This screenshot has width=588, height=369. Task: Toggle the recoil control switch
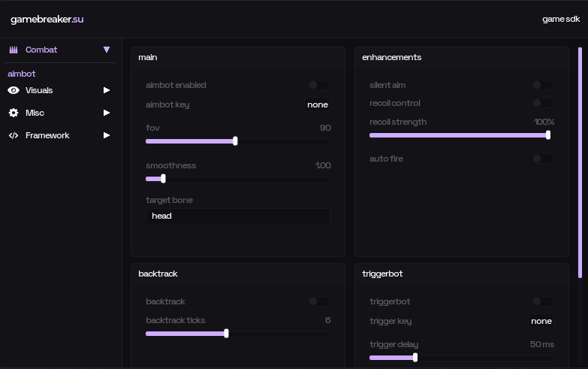click(x=543, y=103)
